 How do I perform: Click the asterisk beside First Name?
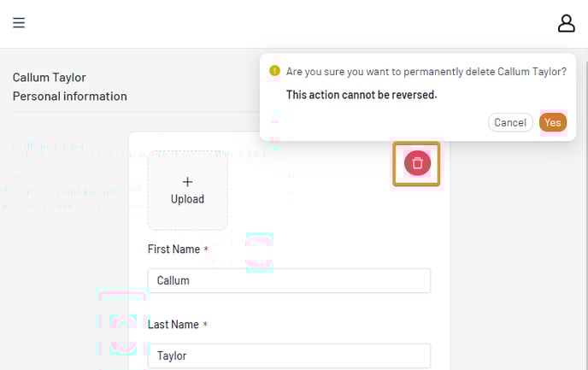point(206,249)
